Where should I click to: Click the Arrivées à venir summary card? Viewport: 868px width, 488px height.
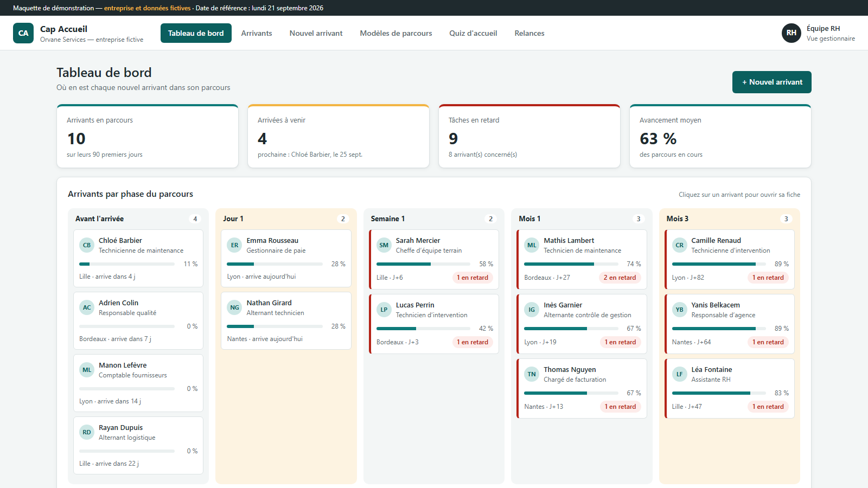pos(339,136)
